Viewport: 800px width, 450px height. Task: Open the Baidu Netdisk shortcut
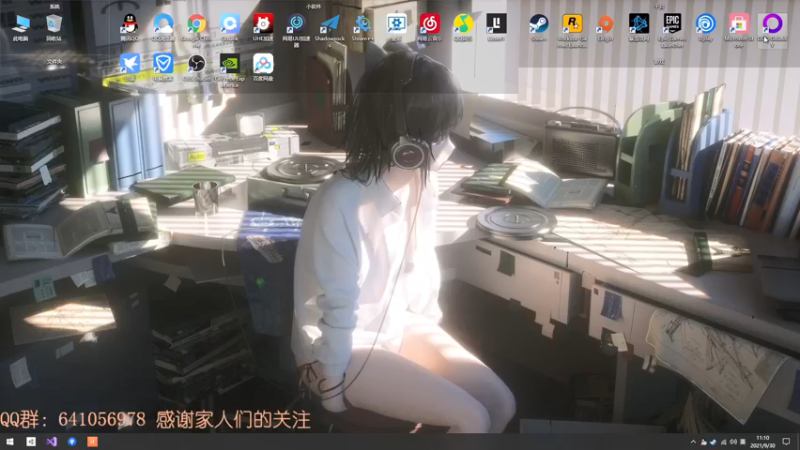pos(263,67)
